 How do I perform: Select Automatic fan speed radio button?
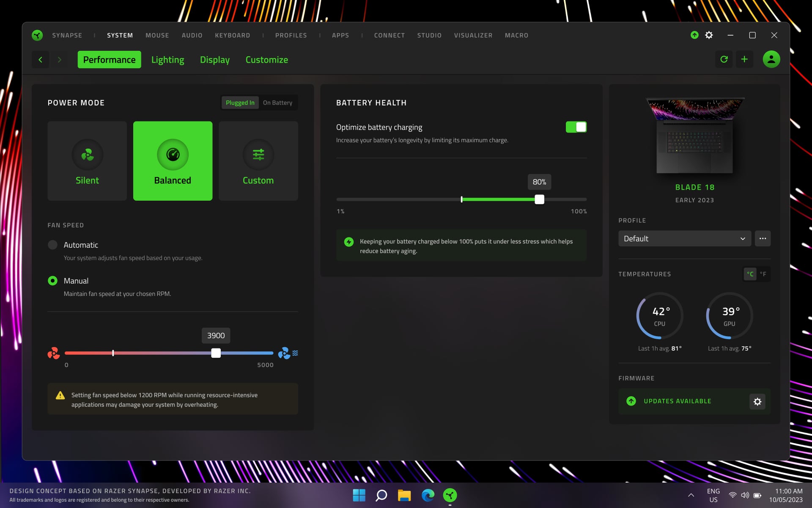click(52, 245)
